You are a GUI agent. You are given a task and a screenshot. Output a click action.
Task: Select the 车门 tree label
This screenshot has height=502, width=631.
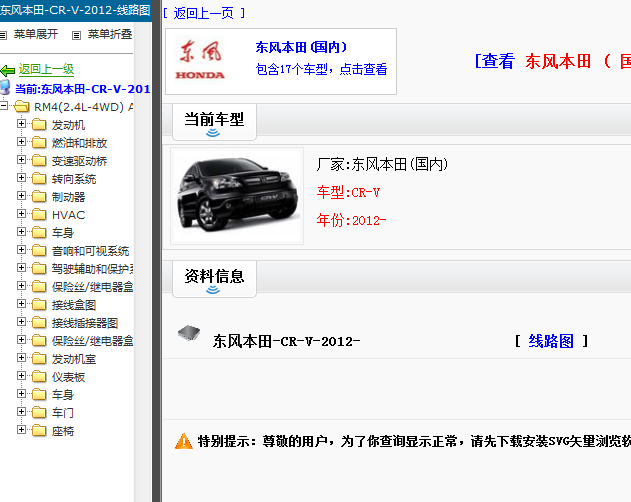(x=63, y=413)
